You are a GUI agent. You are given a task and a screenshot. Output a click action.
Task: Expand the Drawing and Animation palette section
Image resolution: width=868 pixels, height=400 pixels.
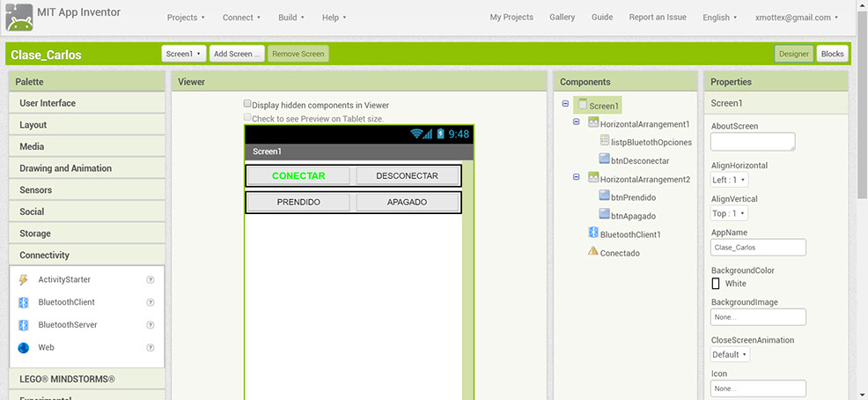pos(87,168)
